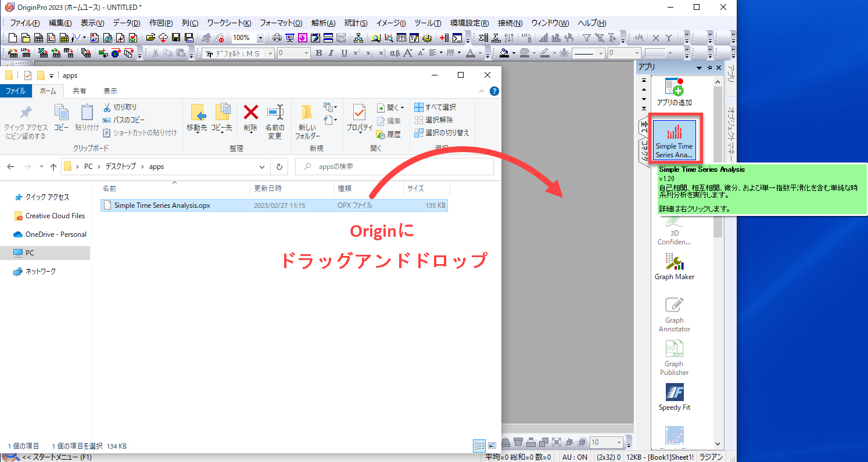Image resolution: width=868 pixels, height=462 pixels.
Task: Click the すべて選択 button in Explorer
Action: click(x=435, y=107)
